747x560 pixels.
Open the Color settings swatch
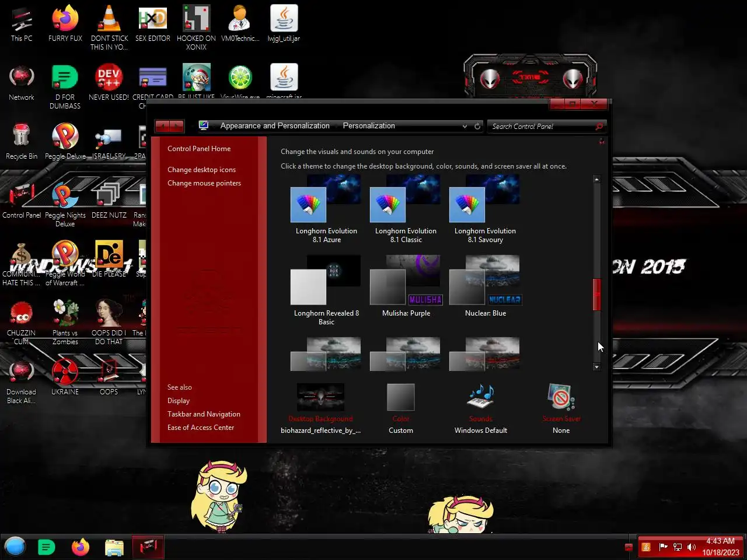point(400,397)
